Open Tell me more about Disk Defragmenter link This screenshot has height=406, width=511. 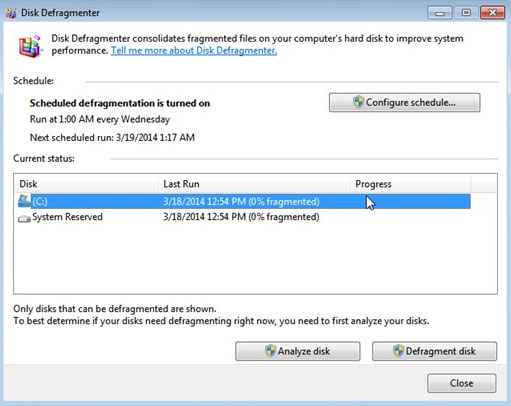[194, 51]
